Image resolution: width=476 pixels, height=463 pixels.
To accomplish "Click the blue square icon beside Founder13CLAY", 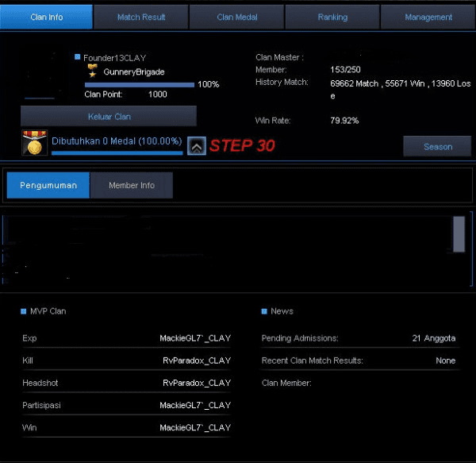I will [78, 57].
